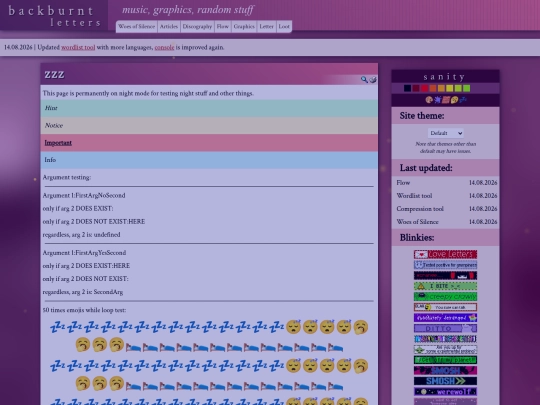Image resolution: width=540 pixels, height=405 pixels.
Task: Click the teal Hint box
Action: tap(209, 108)
